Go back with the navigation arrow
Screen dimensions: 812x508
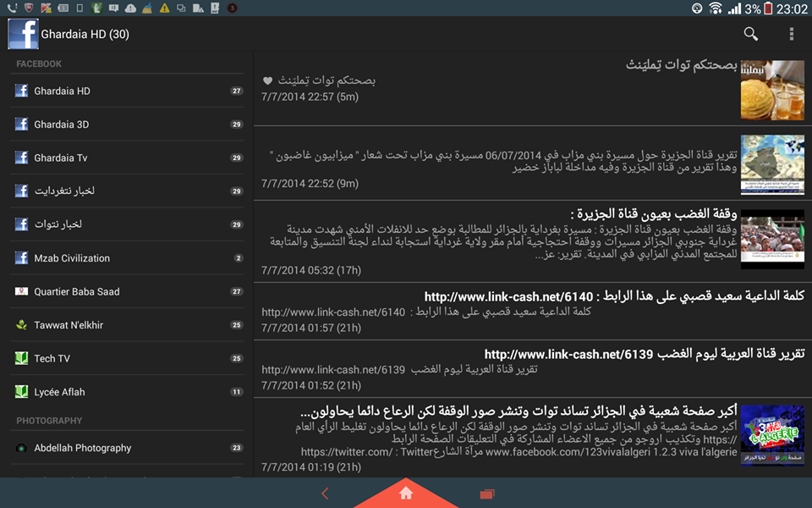pos(325,494)
